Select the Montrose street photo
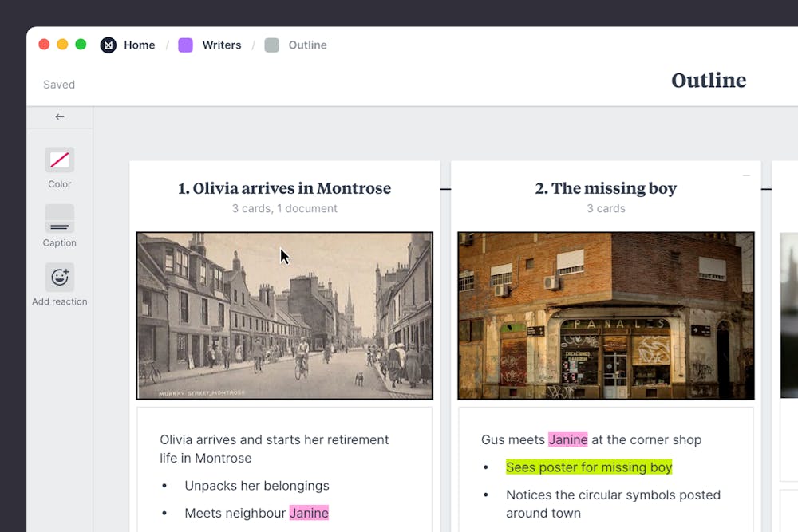The image size is (798, 532). [x=285, y=316]
